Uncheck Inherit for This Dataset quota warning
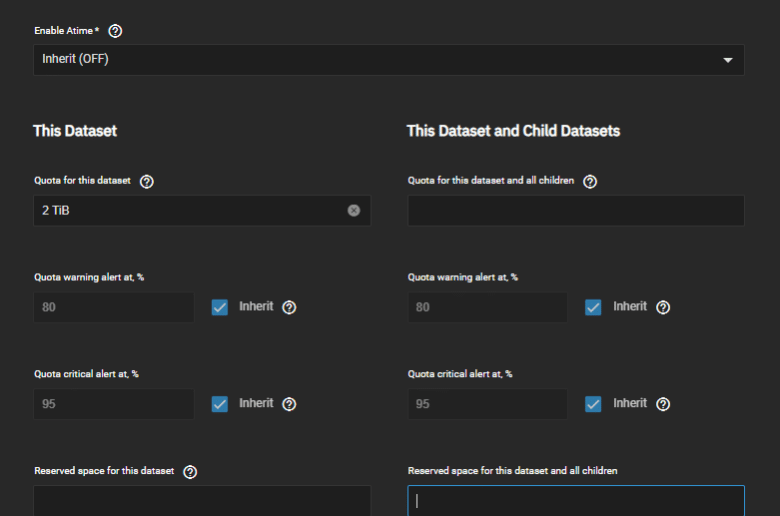This screenshot has width=780, height=516. click(219, 307)
